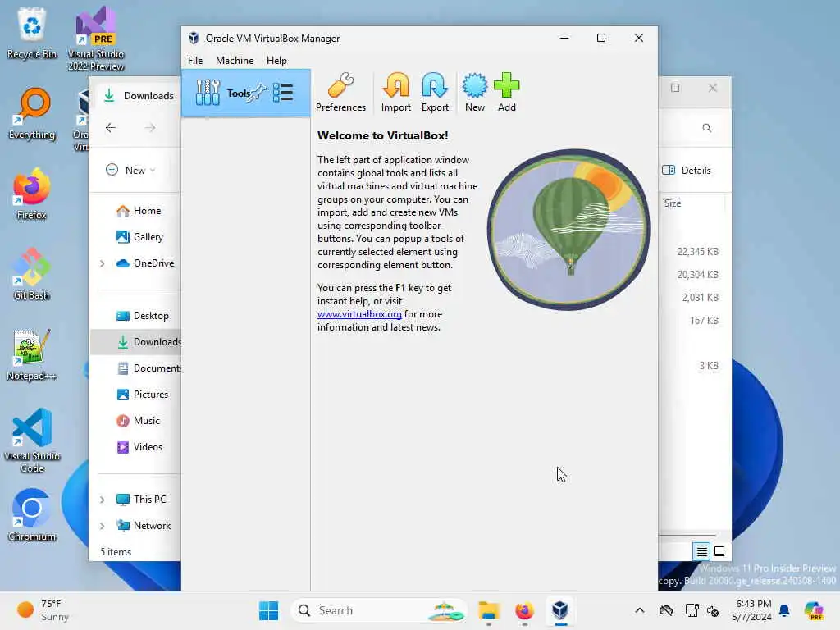Launch Firefox from the desktop
The image size is (840, 630).
[x=32, y=194]
